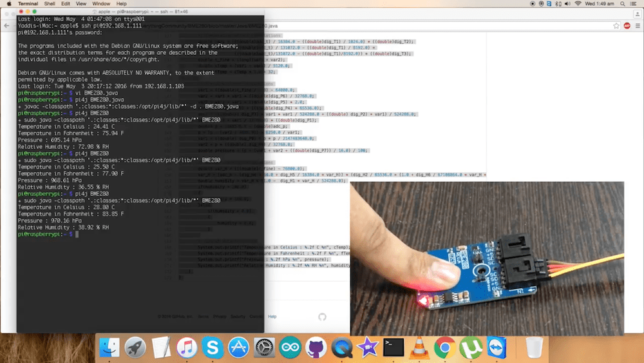Click Chrome profile user button
This screenshot has width=644, height=363.
pos(638,14)
